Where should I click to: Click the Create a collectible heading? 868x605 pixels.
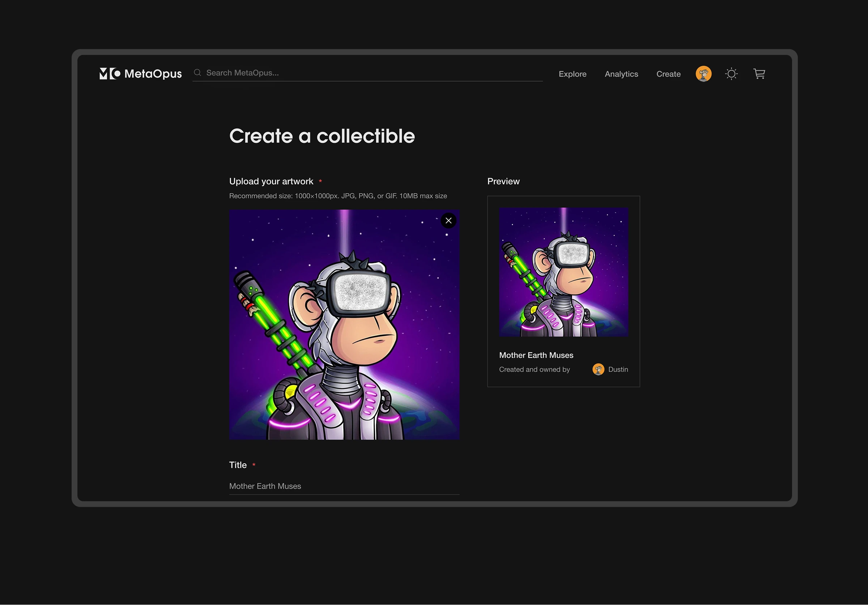[322, 136]
